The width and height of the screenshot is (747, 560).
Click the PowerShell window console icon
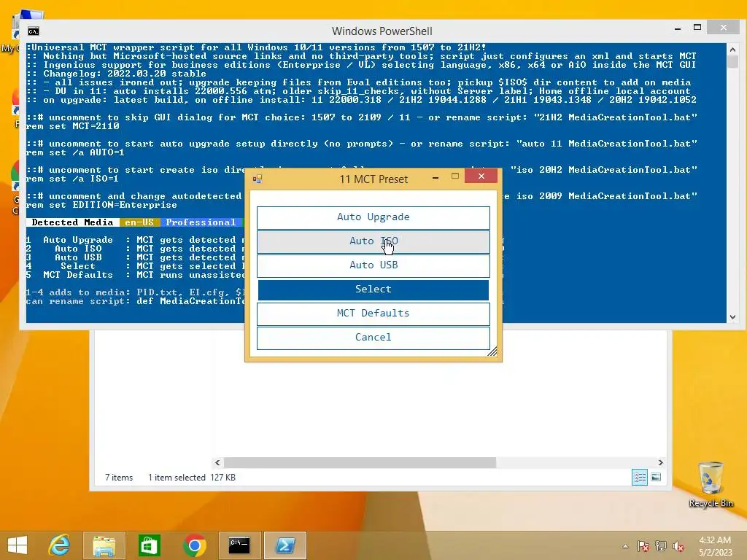coord(33,31)
